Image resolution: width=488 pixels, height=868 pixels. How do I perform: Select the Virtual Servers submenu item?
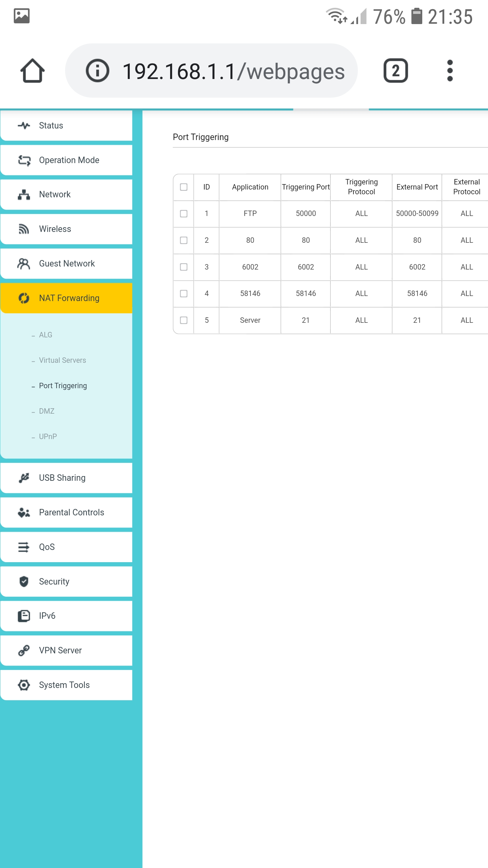62,360
